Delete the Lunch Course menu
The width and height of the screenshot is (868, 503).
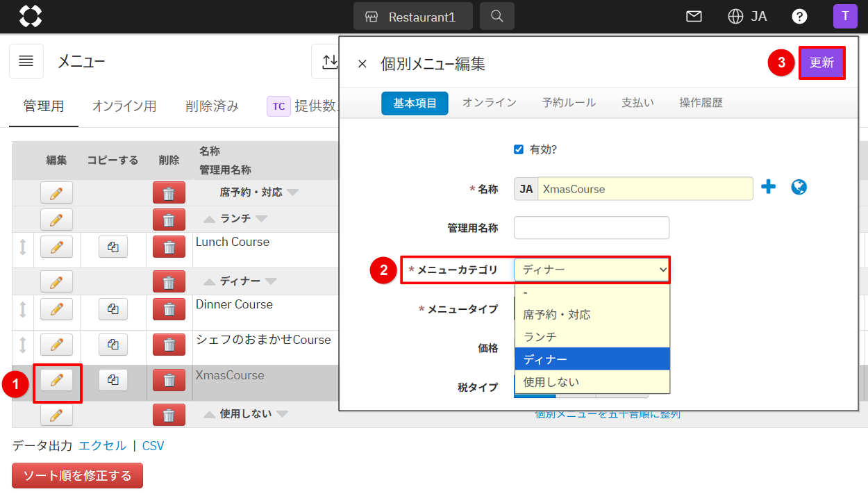coord(169,247)
